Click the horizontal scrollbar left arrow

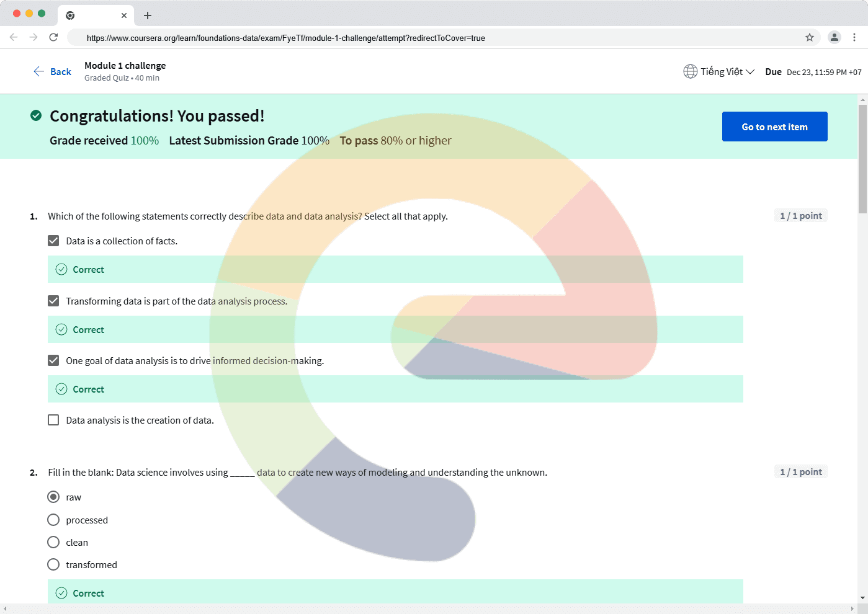[5, 608]
